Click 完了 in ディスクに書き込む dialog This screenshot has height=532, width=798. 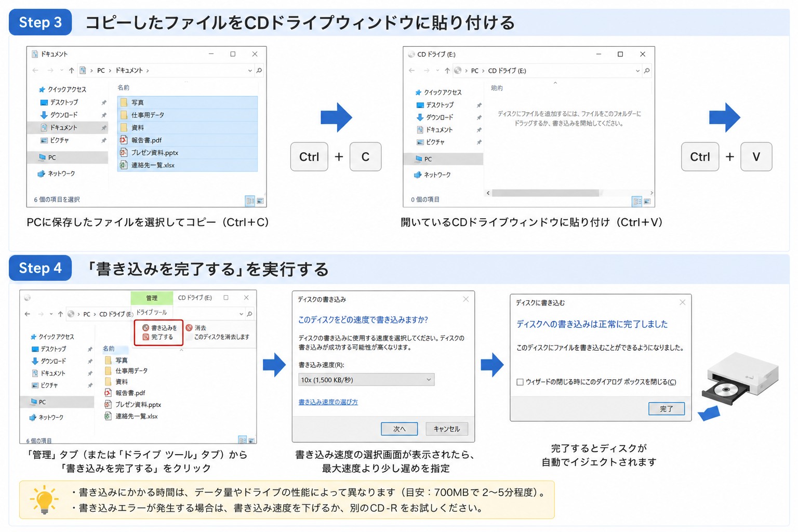point(667,409)
